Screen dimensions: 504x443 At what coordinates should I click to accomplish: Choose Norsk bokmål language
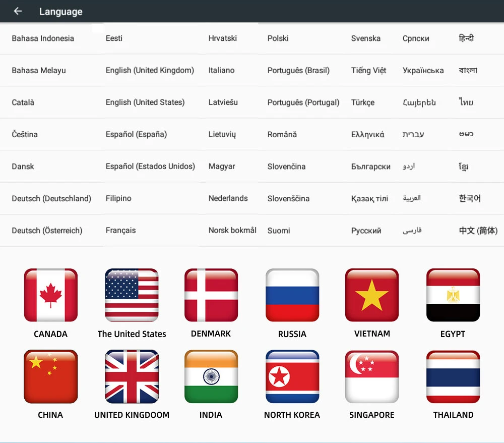click(x=232, y=231)
